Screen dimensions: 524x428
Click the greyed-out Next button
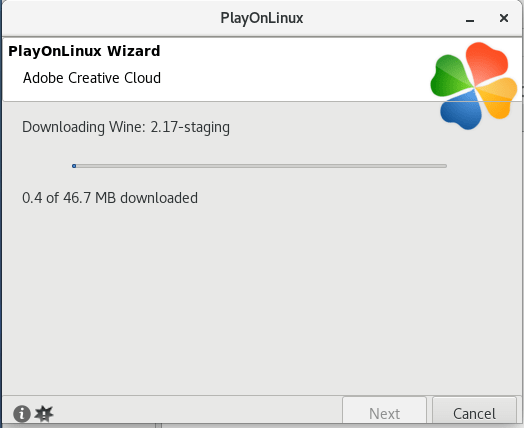click(384, 412)
